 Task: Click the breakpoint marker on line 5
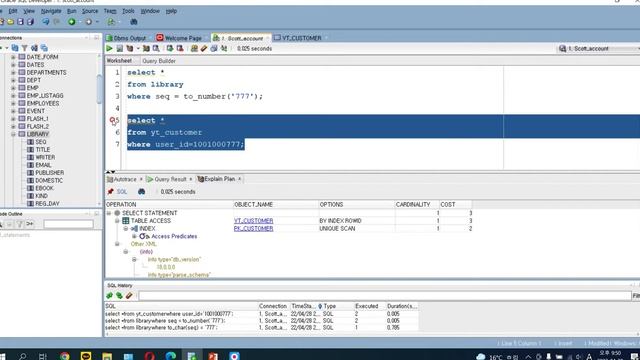click(x=113, y=120)
